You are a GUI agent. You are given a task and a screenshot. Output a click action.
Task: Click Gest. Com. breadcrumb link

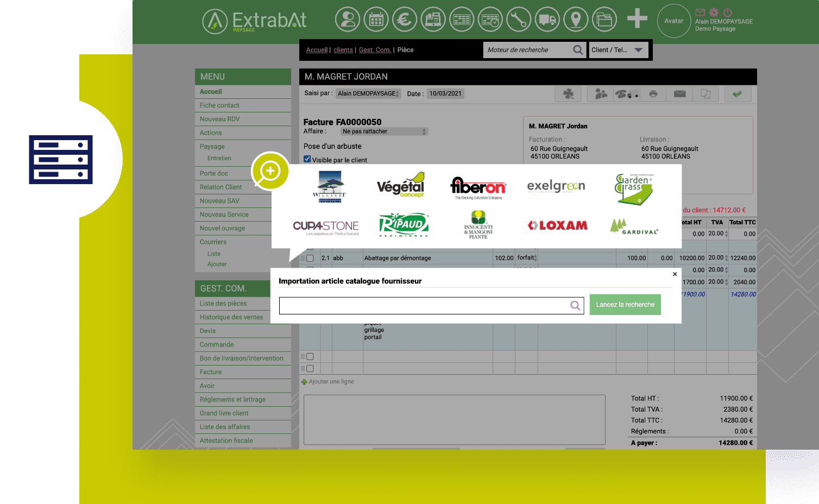(x=375, y=50)
